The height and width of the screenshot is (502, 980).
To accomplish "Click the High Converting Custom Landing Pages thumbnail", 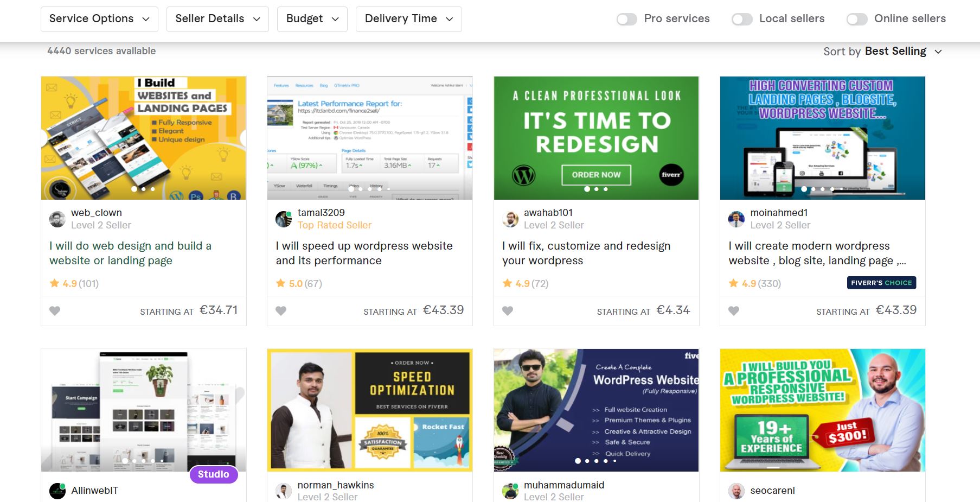I will coord(823,138).
